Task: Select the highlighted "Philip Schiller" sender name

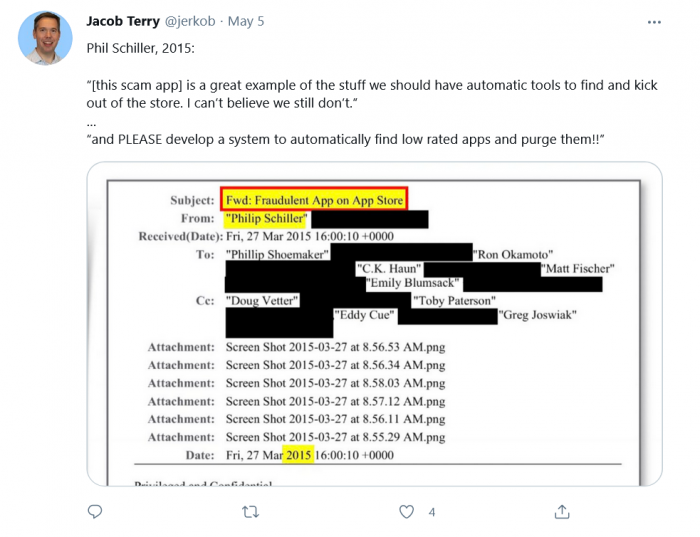Action: tap(266, 218)
